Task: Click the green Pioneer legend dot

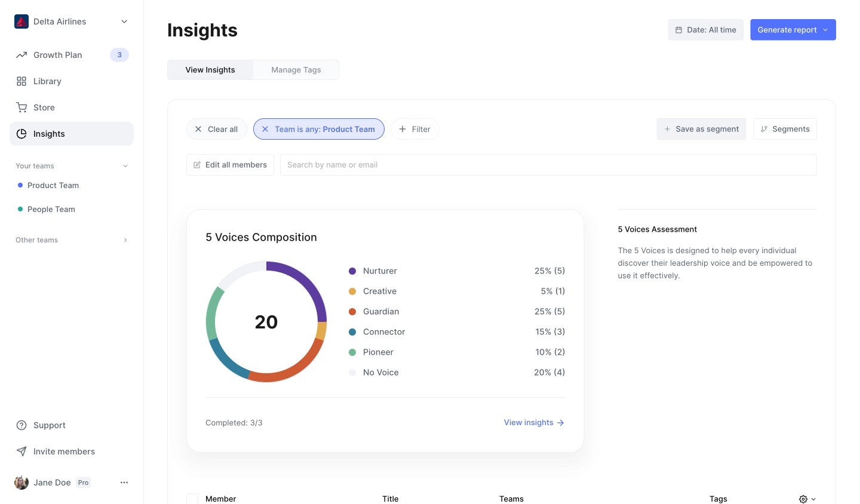Action: click(x=352, y=352)
